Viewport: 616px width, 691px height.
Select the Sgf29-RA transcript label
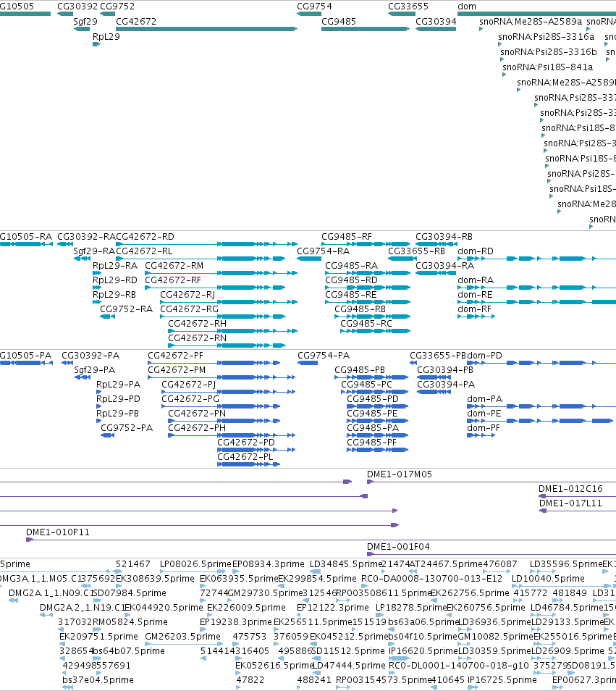[94, 251]
